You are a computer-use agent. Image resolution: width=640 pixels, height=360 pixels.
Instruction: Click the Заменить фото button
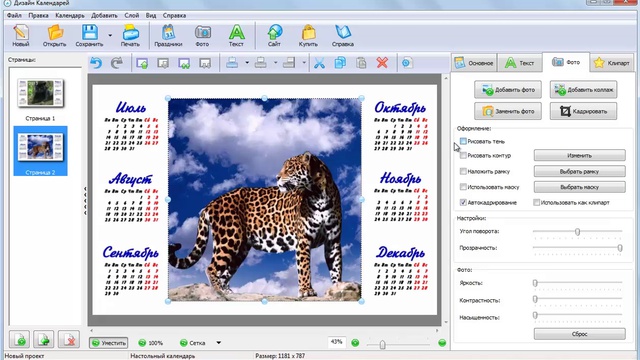click(x=508, y=111)
